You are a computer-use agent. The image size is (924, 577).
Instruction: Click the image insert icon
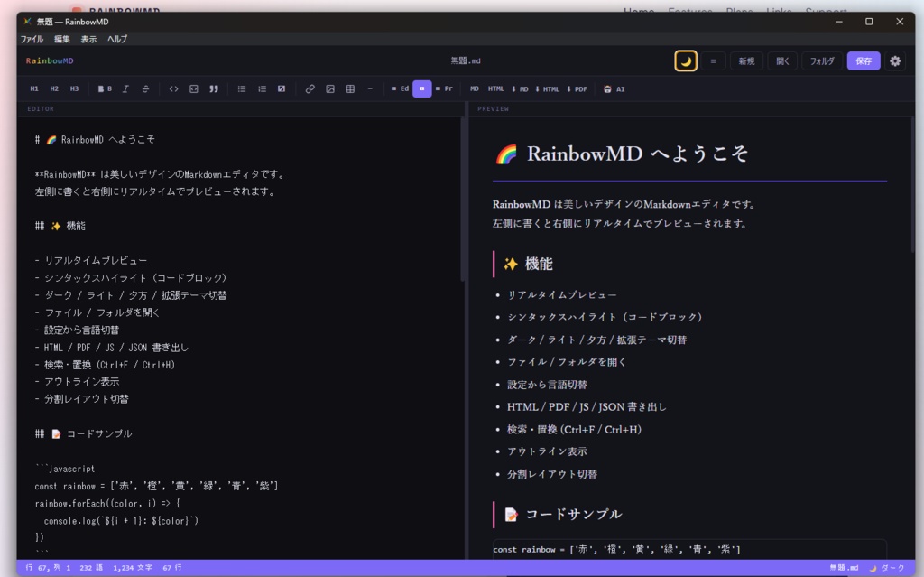(x=331, y=88)
